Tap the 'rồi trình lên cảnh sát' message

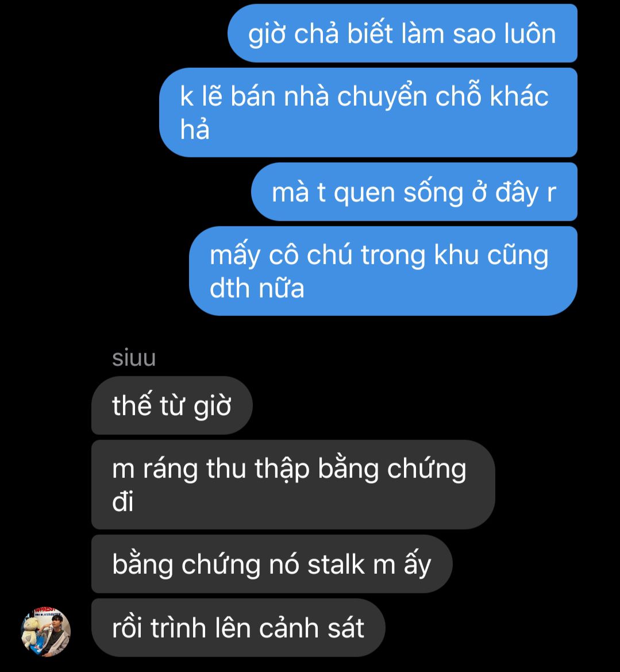(238, 628)
